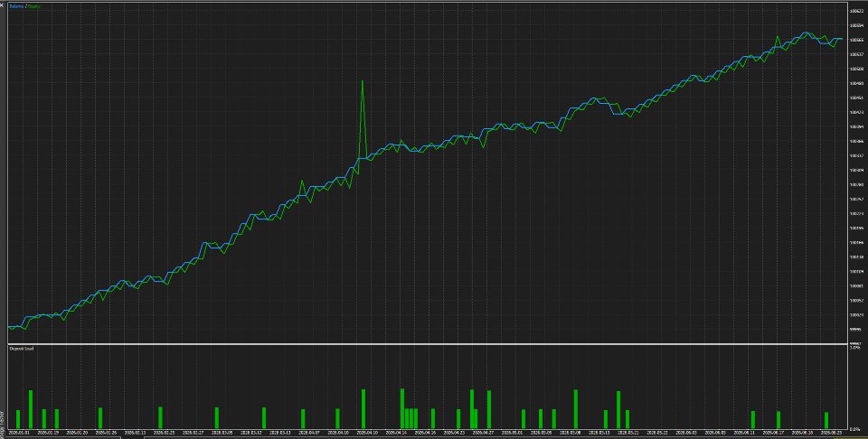Click the 0.0% deposit load axis label
This screenshot has width=868, height=439.
(855, 428)
